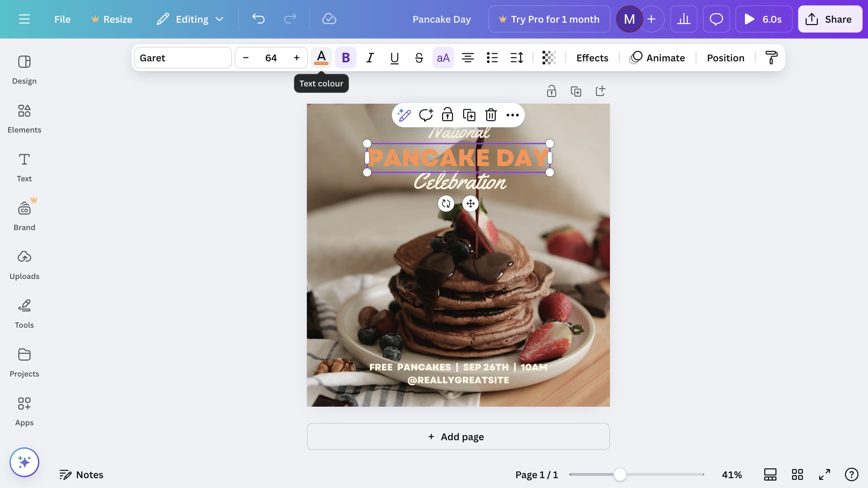Screen dimensions: 868x488
Task: Open the Position panel
Action: point(726,58)
